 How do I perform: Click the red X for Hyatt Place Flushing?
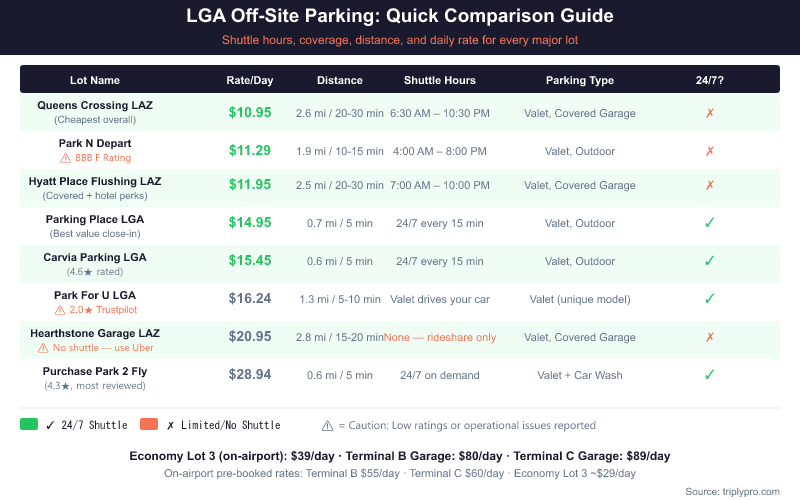[710, 185]
